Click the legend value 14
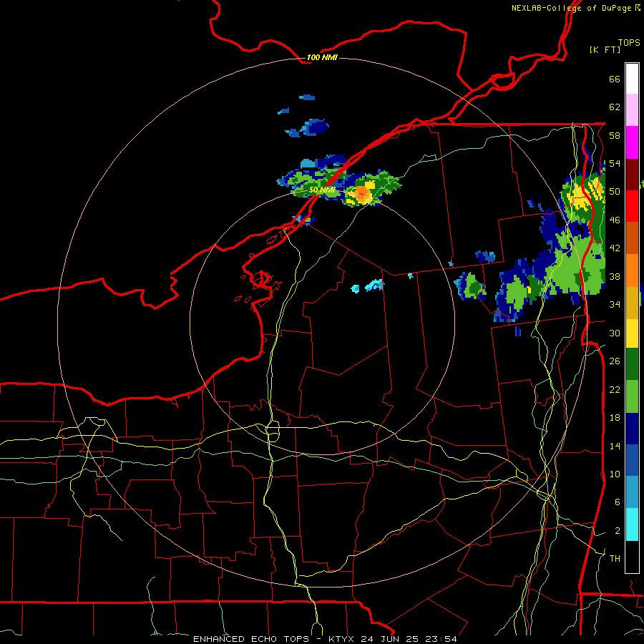Screen dimensions: 644x644 (x=615, y=446)
